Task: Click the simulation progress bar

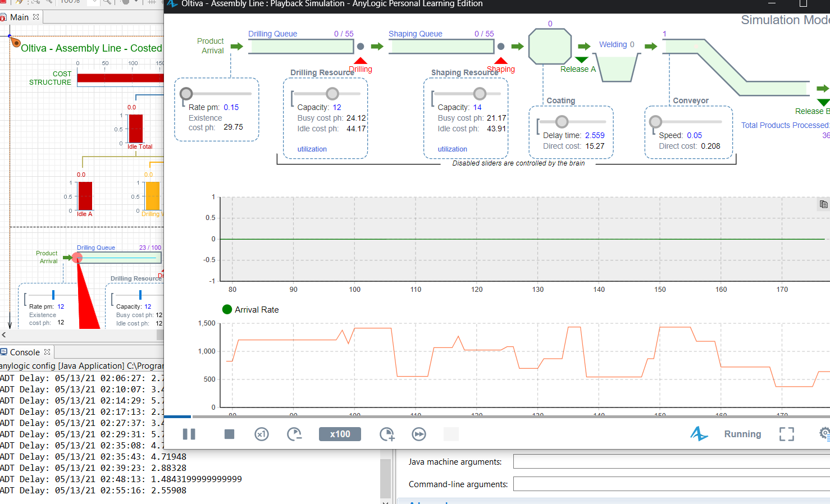Action: click(x=496, y=416)
